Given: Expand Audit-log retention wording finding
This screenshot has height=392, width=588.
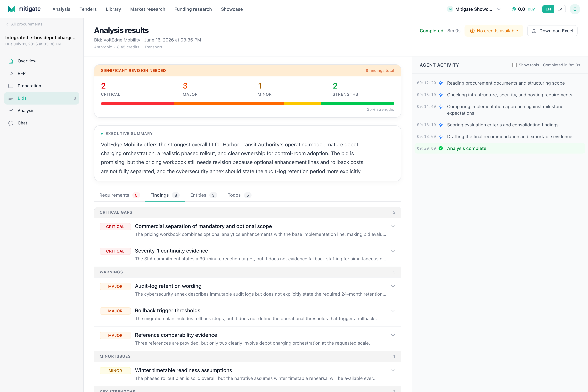Looking at the screenshot, I should point(393,286).
